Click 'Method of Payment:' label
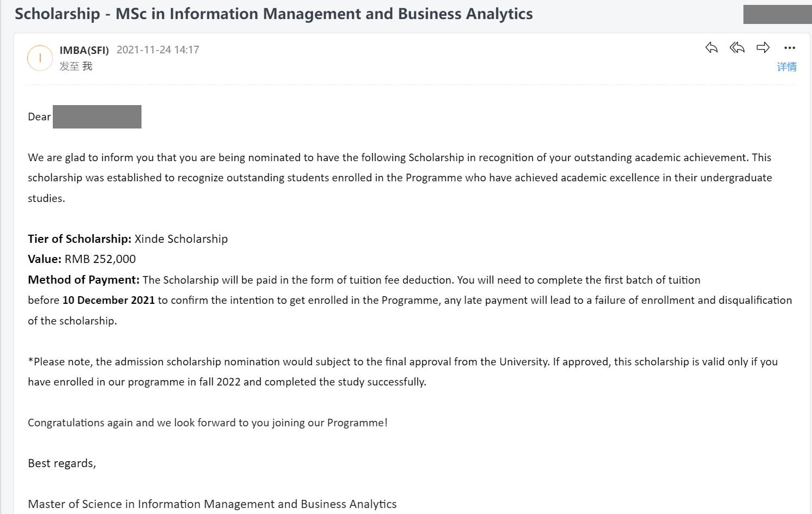Image resolution: width=812 pixels, height=514 pixels. point(84,280)
